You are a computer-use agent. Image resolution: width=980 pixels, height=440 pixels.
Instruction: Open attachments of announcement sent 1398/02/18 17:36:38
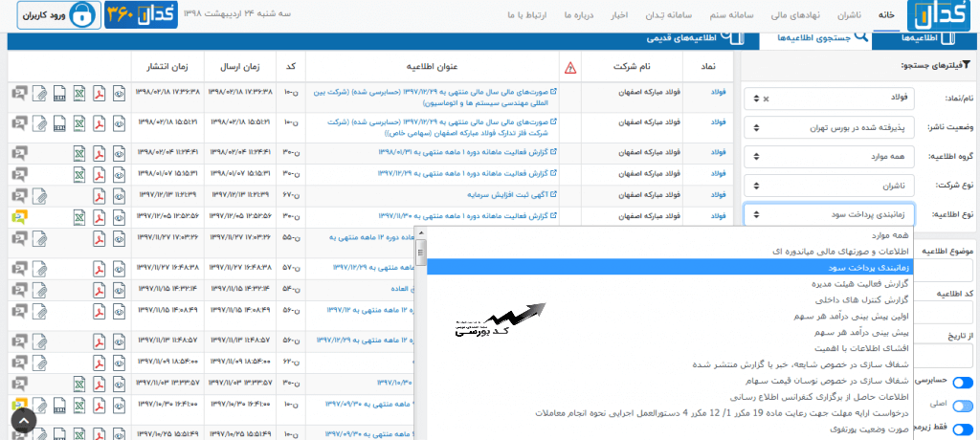[38, 93]
